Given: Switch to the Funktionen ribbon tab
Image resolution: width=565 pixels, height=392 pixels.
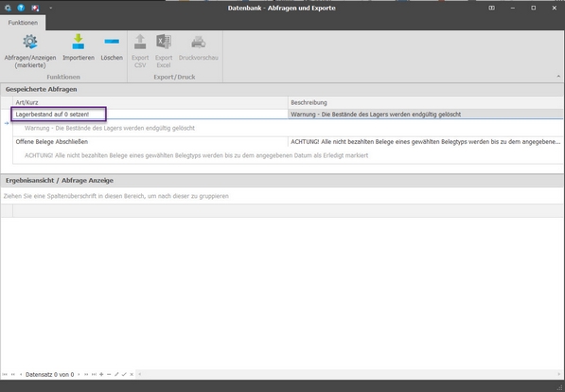Looking at the screenshot, I should click(x=23, y=23).
